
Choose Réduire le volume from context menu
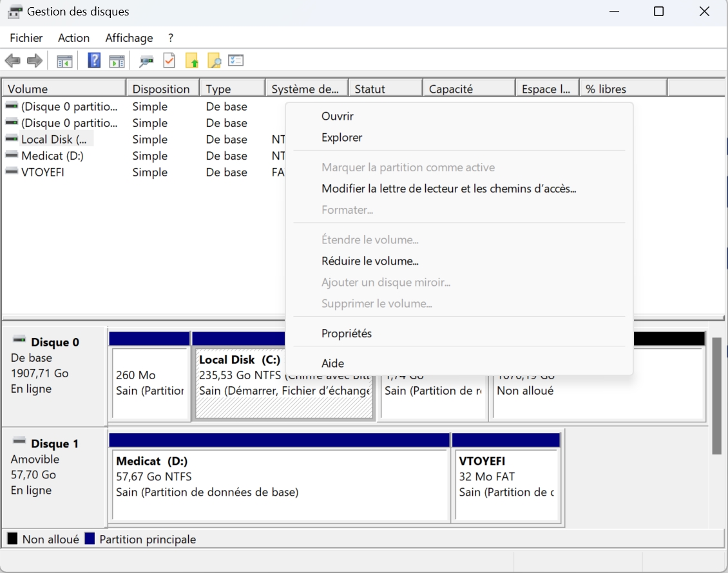point(370,261)
